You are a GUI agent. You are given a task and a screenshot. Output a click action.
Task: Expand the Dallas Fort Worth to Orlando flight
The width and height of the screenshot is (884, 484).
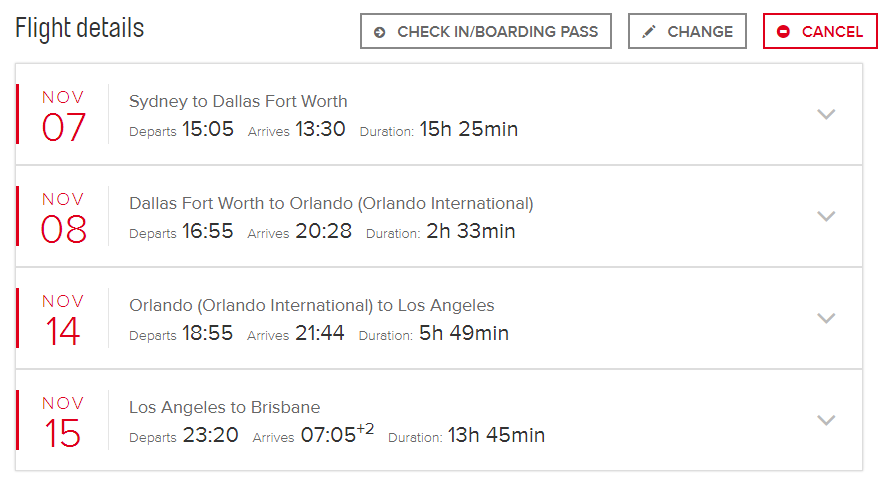point(826,216)
